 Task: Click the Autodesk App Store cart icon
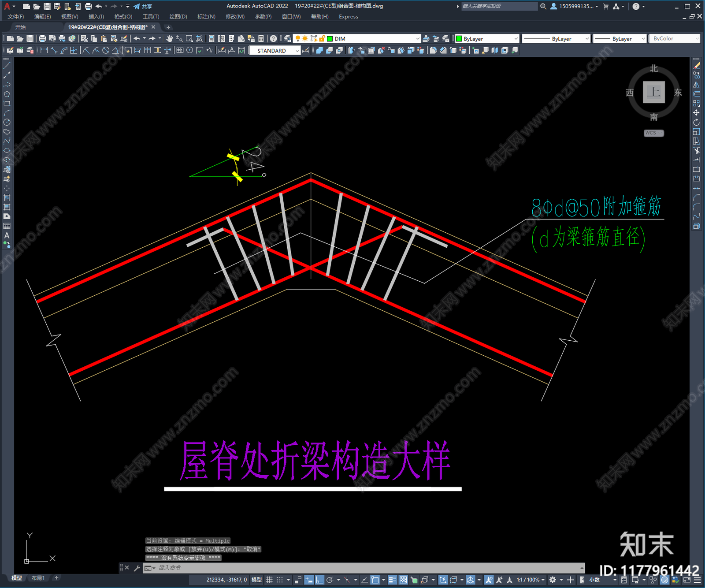tap(606, 6)
